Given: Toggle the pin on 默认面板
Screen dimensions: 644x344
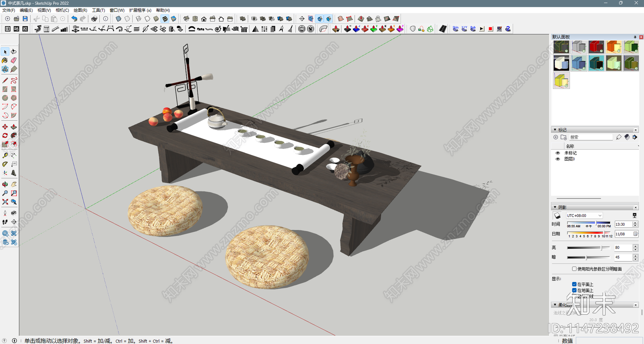Looking at the screenshot, I should [x=635, y=37].
